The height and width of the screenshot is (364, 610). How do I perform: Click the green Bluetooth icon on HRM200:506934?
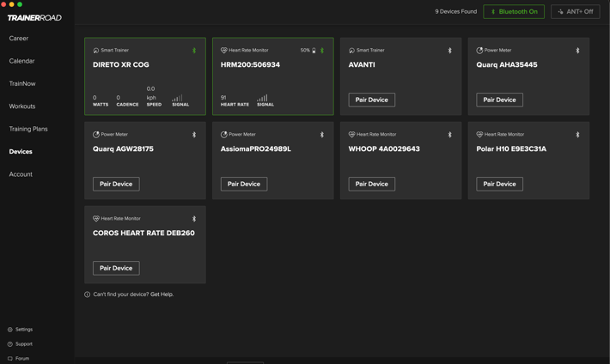(x=322, y=51)
